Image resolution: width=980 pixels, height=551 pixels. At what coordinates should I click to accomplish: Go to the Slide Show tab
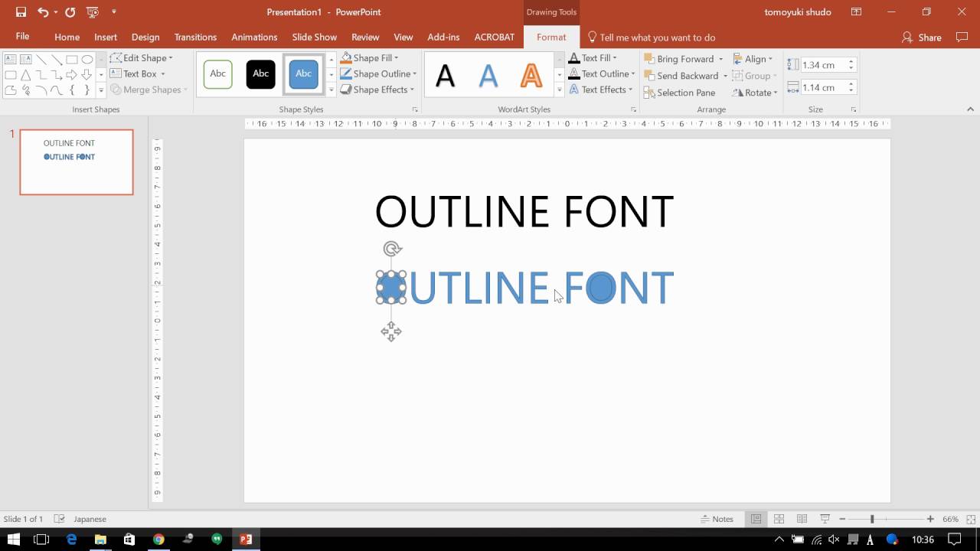pyautogui.click(x=314, y=37)
